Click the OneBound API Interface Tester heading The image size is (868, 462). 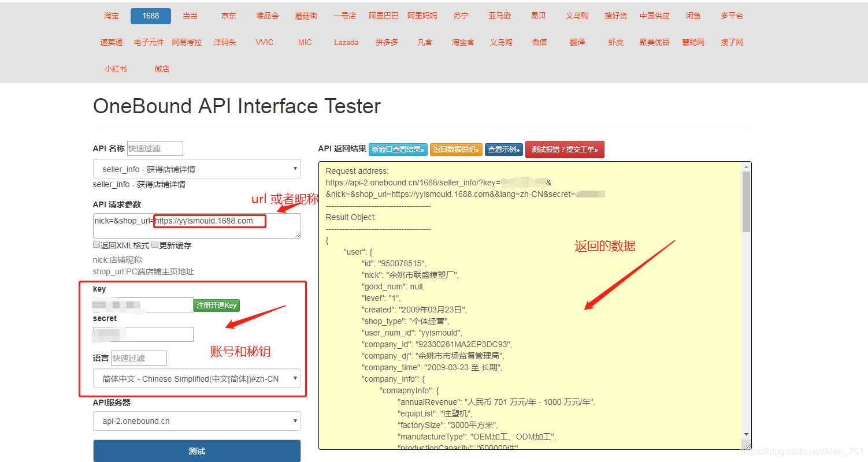coord(237,106)
